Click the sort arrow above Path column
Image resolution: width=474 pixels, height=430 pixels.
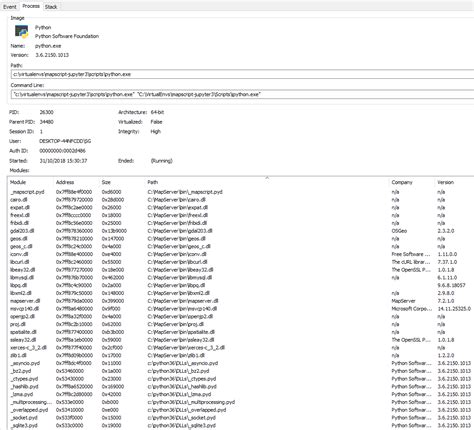coord(267,178)
